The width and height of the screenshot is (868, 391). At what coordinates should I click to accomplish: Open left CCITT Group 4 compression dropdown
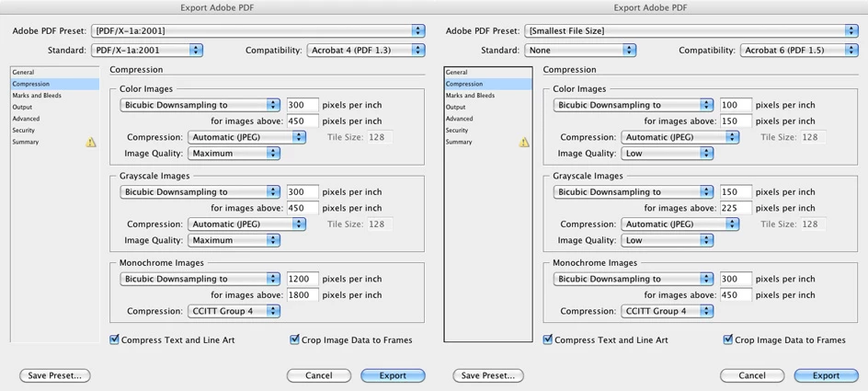pyautogui.click(x=234, y=311)
